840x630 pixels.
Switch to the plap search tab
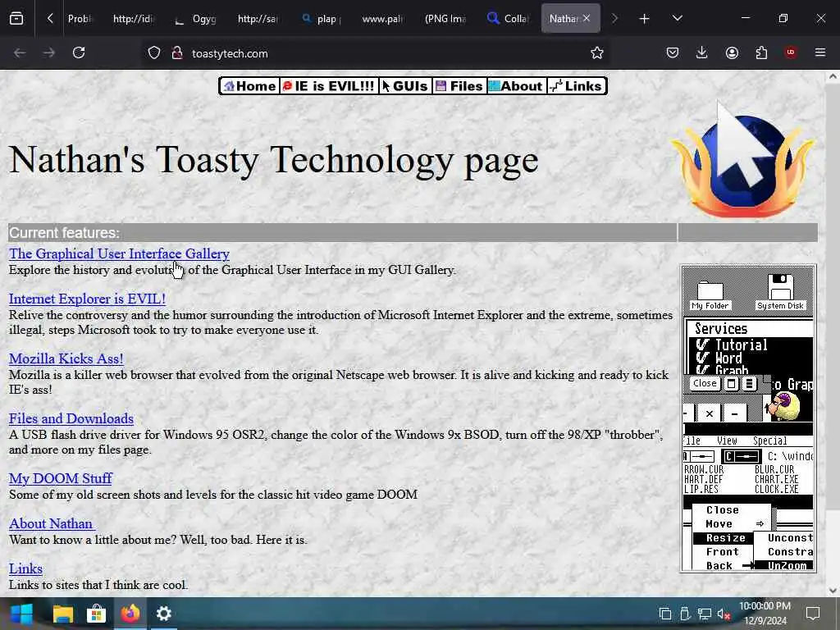[321, 19]
